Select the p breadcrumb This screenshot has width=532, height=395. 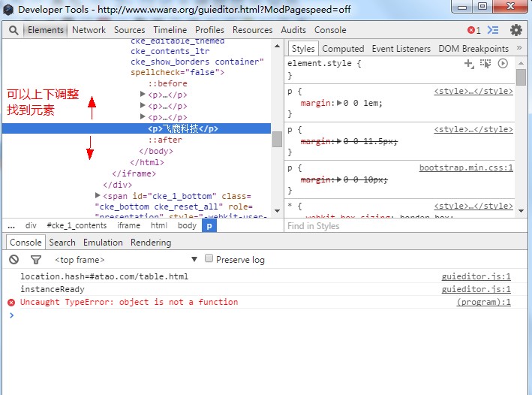coord(209,225)
